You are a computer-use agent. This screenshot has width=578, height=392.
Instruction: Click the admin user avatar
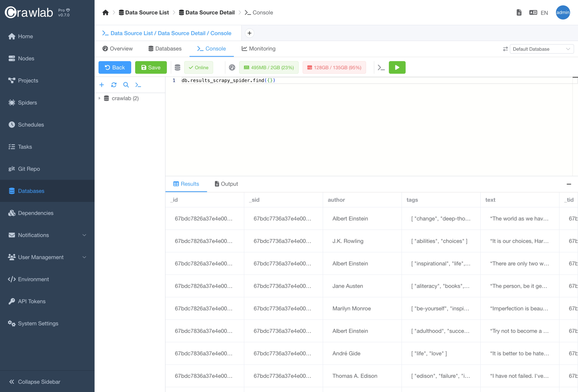click(563, 12)
